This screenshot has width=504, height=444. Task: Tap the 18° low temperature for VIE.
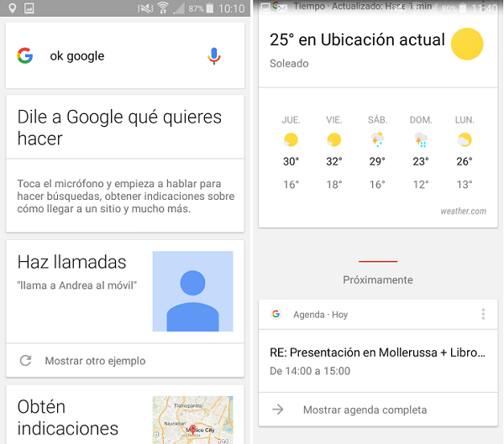pos(334,185)
